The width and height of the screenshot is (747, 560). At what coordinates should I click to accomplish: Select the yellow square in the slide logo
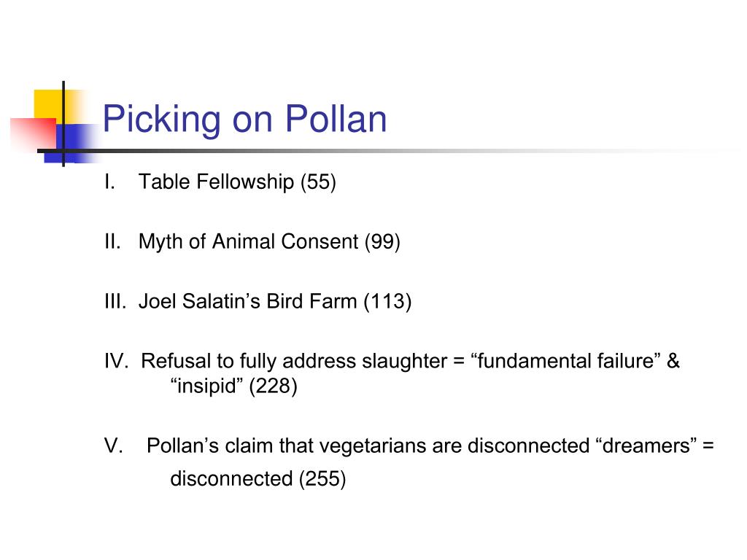click(49, 105)
